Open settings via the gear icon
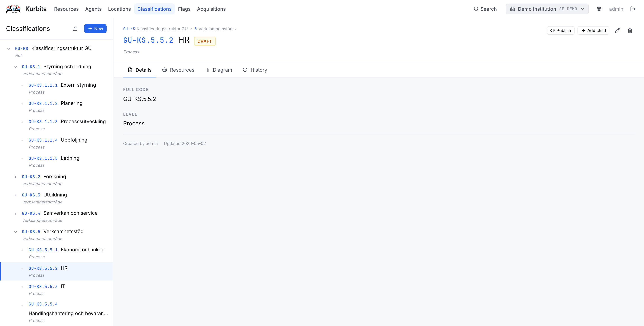Viewport: 644px width, 326px height. click(x=599, y=9)
